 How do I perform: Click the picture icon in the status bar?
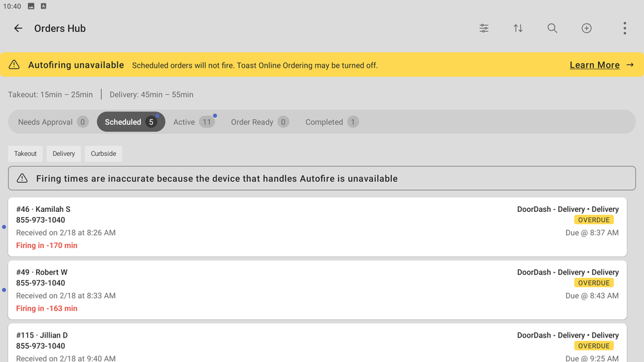point(31,6)
